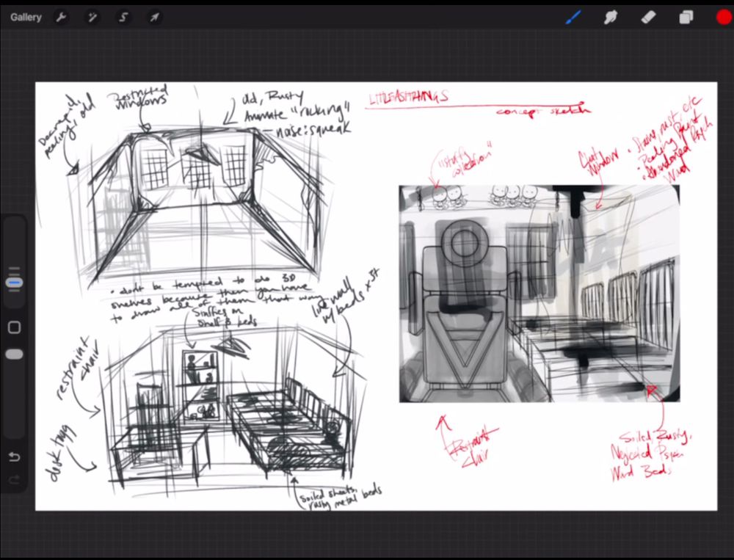This screenshot has height=560, width=734.
Task: Activate the Transform arrow tool
Action: [x=154, y=18]
